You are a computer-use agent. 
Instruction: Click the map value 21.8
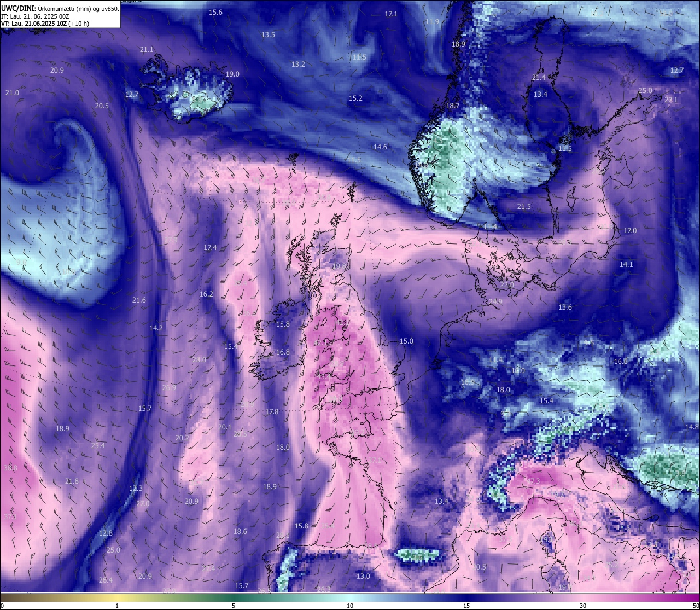(72, 481)
